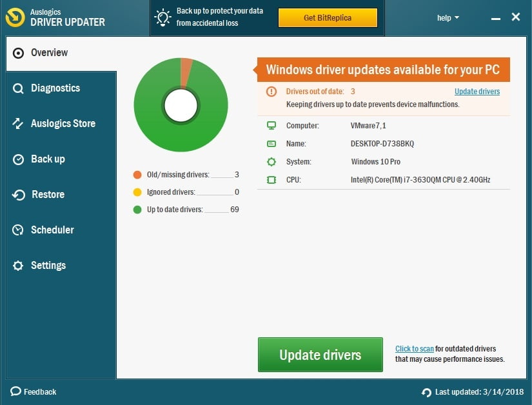Select the Back up sidebar icon
Image resolution: width=532 pixels, height=405 pixels.
tap(18, 159)
